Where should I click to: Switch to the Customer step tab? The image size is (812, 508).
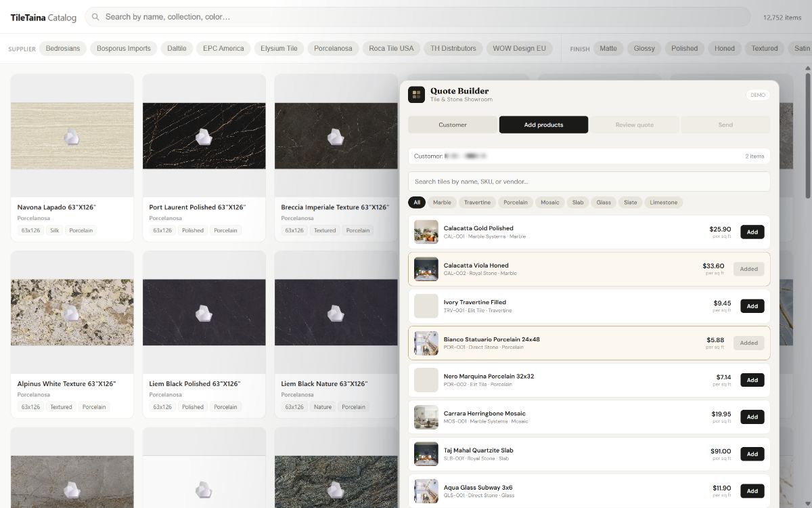tap(453, 125)
